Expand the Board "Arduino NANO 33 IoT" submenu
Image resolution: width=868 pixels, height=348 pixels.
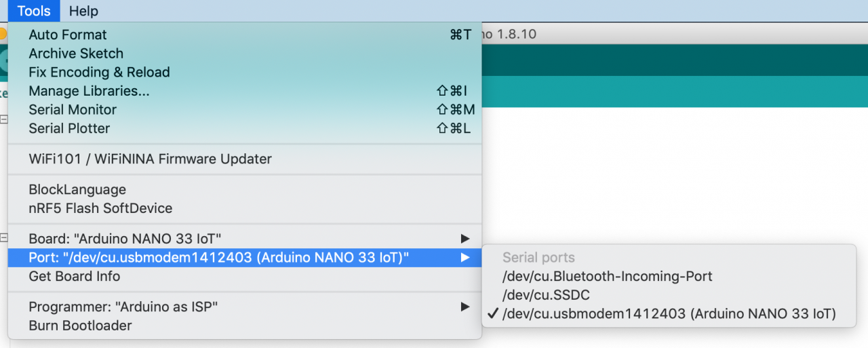(x=125, y=239)
